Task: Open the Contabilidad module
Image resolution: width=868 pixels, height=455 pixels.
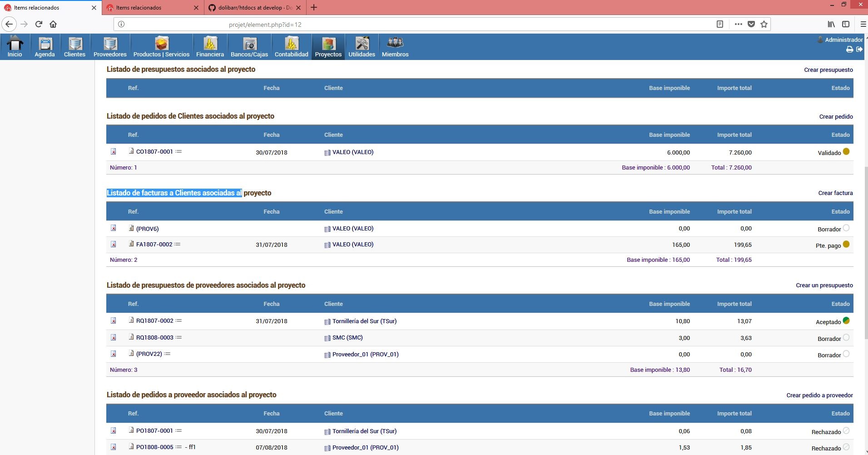Action: (x=290, y=46)
